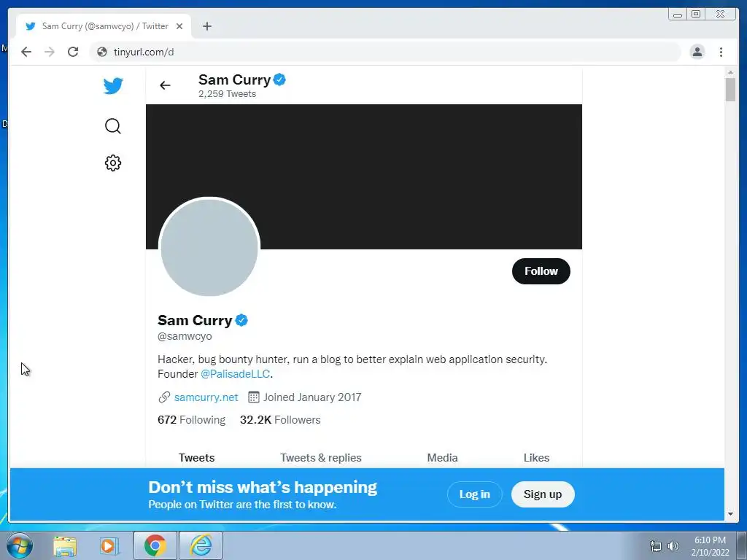Click the network icon in system tray
747x560 pixels.
[x=656, y=546]
